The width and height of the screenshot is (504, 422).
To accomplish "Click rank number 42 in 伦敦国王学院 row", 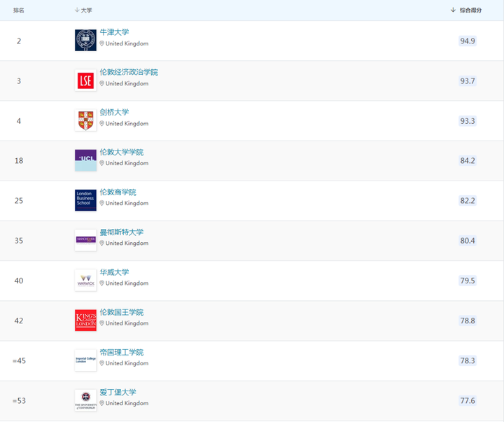I will tap(19, 321).
